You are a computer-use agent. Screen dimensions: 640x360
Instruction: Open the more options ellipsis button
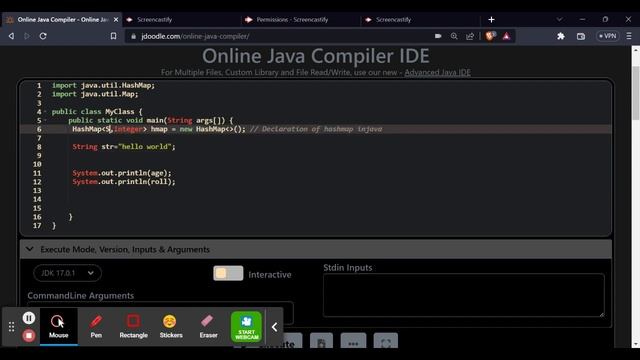353,342
